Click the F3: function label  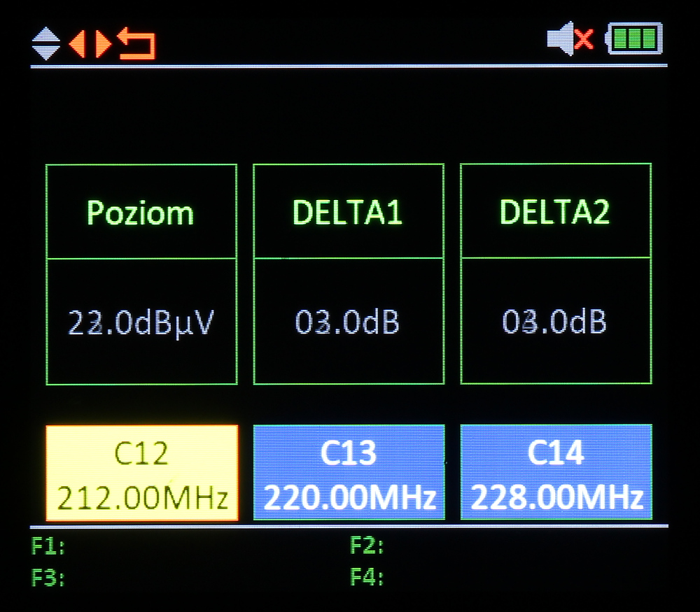[48, 578]
